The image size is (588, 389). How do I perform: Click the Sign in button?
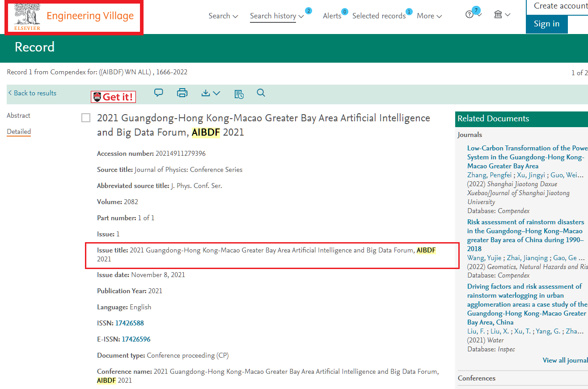pos(546,24)
